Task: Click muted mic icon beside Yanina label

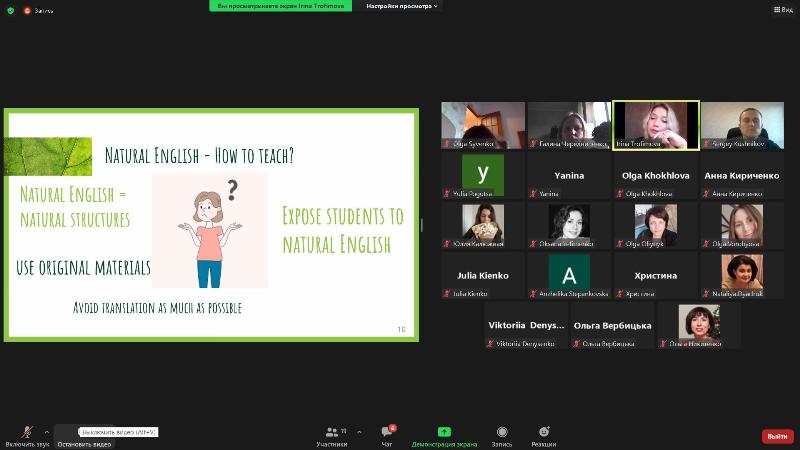Action: [533, 194]
